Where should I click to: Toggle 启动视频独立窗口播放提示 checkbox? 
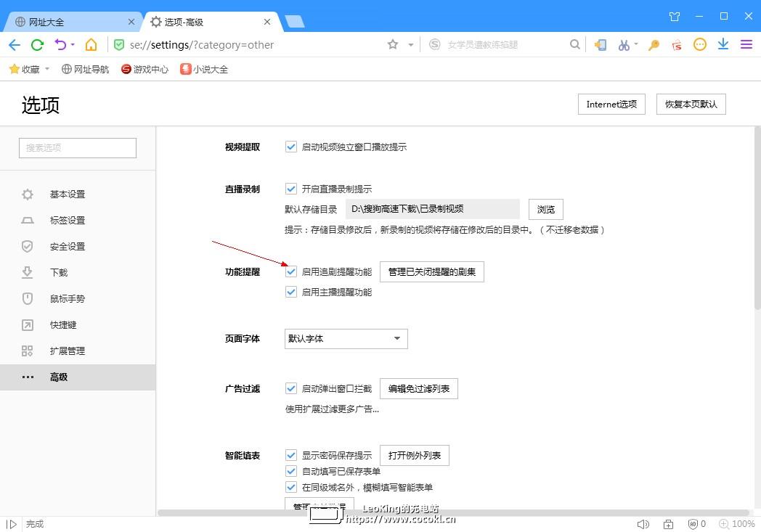[x=291, y=147]
